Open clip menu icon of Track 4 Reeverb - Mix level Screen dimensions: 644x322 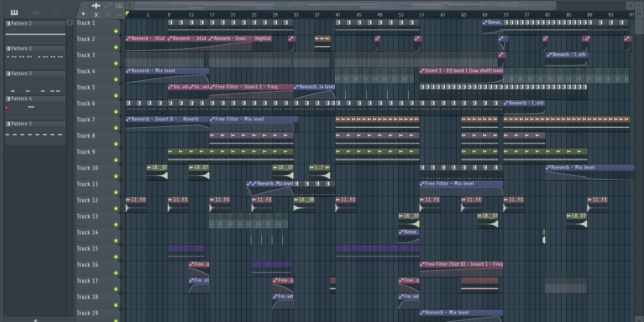(x=128, y=71)
